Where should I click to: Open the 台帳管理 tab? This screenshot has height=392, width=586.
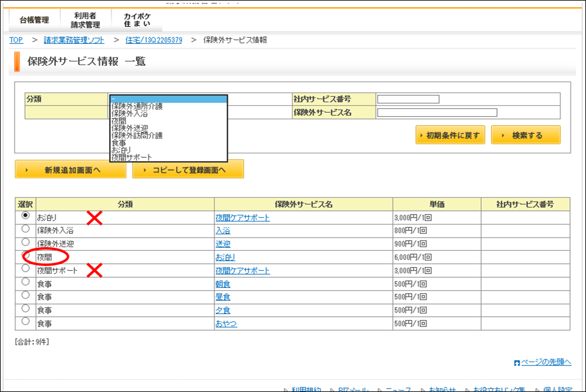34,20
